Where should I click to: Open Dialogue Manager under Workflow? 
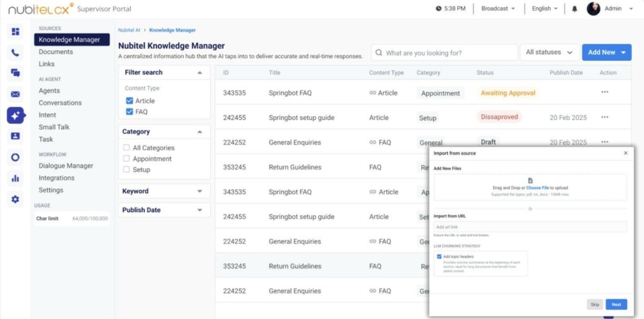tap(65, 166)
